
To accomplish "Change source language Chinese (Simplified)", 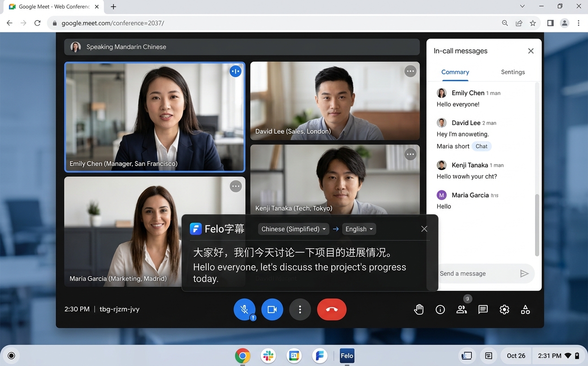I will pyautogui.click(x=293, y=229).
